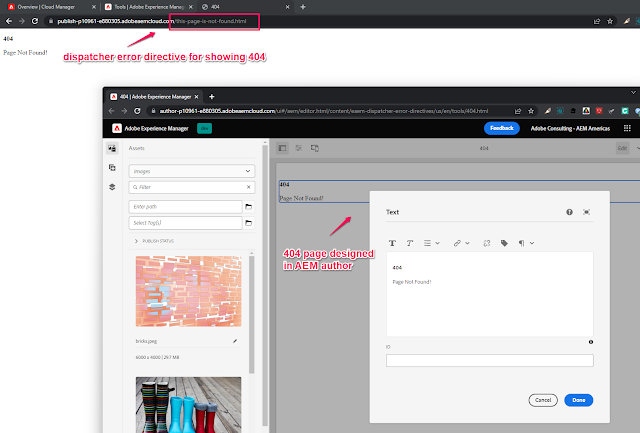This screenshot has width=640, height=433.
Task: Click Done in the Text dialog
Action: pos(578,400)
